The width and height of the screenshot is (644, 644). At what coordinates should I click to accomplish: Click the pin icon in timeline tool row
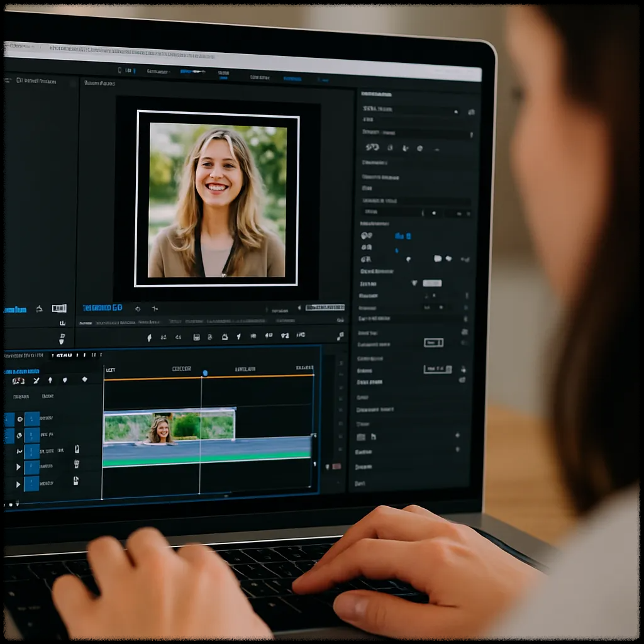coord(50,380)
